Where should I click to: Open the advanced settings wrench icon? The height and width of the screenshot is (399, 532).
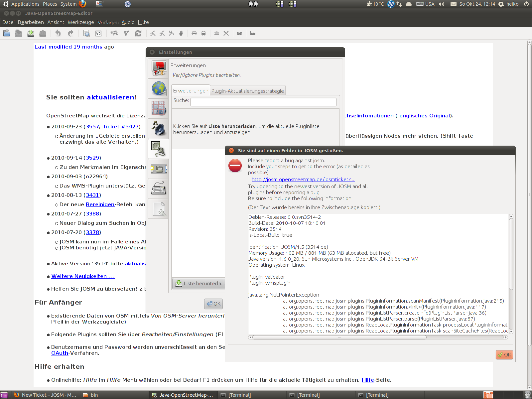tap(159, 209)
